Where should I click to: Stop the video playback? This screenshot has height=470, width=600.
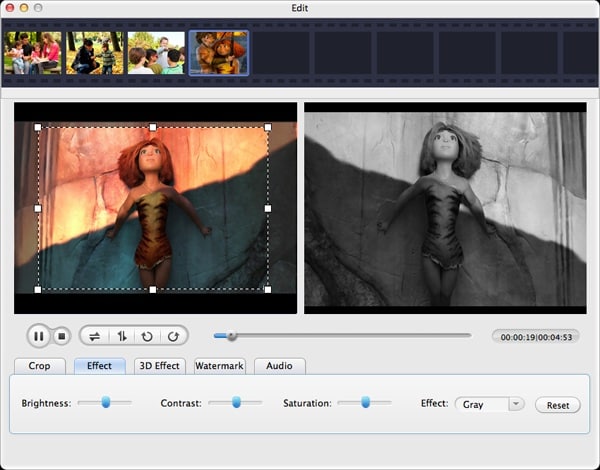tap(61, 336)
